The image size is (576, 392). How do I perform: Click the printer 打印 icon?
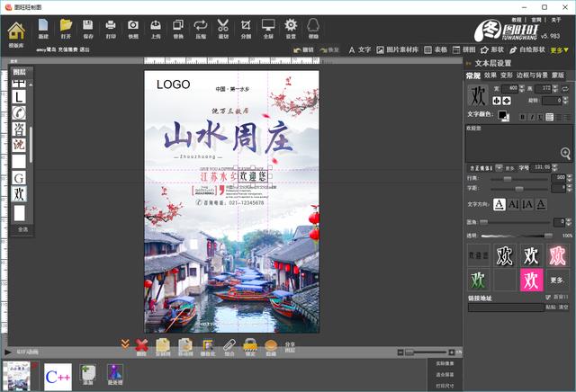[x=111, y=29]
